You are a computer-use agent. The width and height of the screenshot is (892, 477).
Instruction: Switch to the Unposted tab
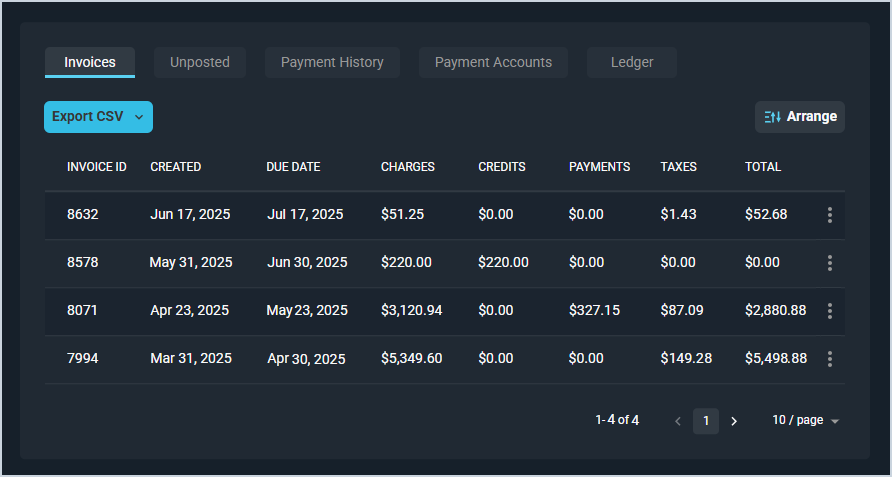[x=200, y=62]
